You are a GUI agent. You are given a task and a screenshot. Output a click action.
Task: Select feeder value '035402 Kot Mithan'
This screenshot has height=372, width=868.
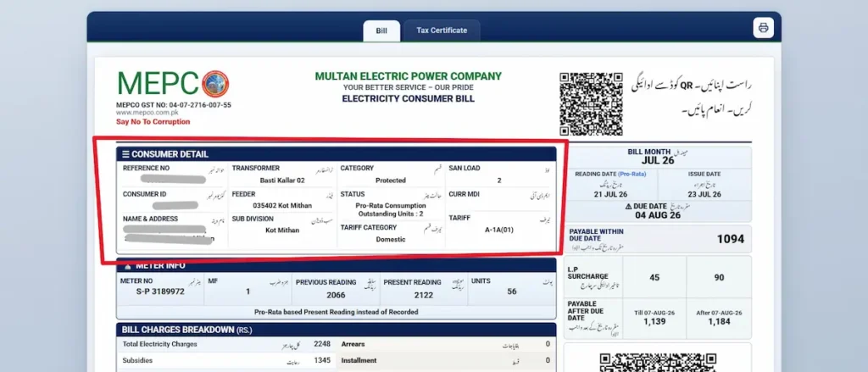point(281,205)
